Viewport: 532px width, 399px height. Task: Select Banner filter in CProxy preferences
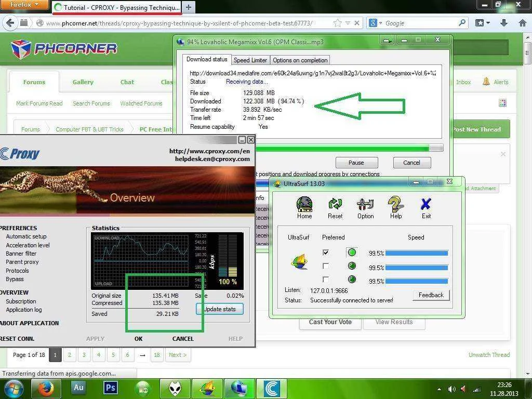click(x=21, y=254)
